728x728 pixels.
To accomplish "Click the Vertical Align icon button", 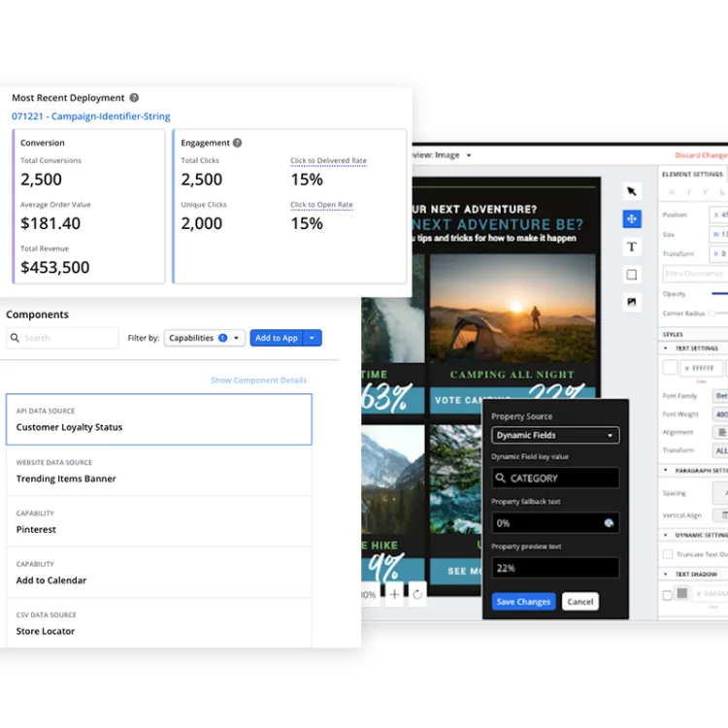I will [722, 514].
